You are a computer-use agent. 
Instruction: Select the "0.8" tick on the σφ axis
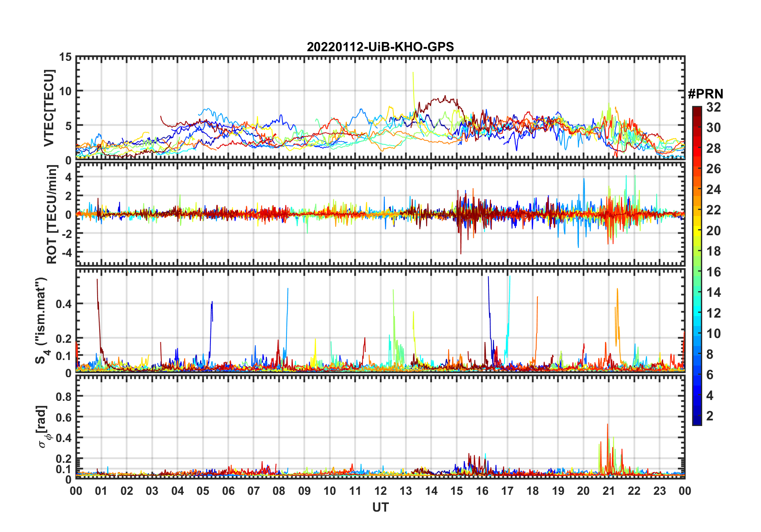tap(64, 397)
